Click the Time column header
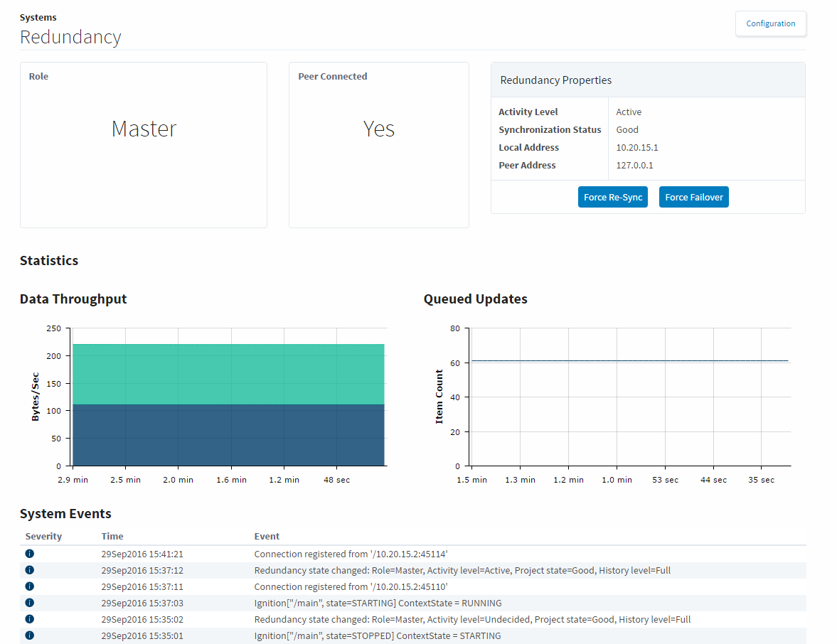The height and width of the screenshot is (644, 837). tap(112, 537)
